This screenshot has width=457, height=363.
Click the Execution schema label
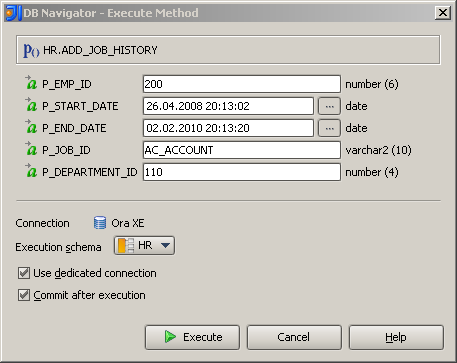58,247
